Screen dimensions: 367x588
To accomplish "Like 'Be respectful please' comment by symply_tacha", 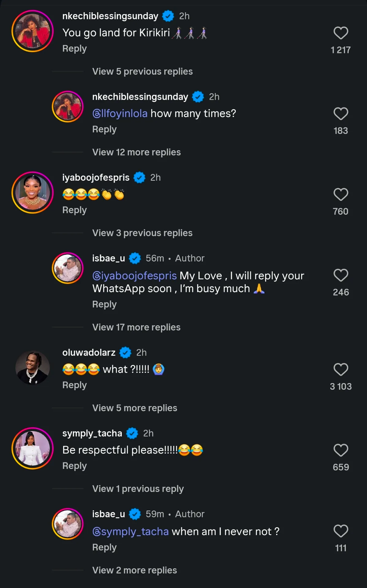I will point(341,450).
